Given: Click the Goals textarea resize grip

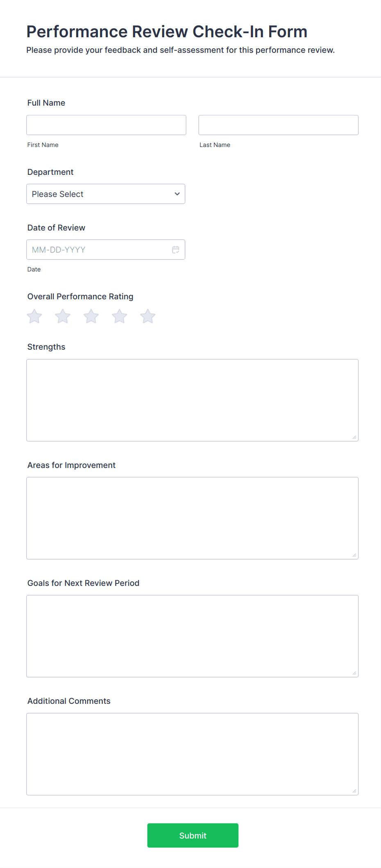Looking at the screenshot, I should point(354,673).
